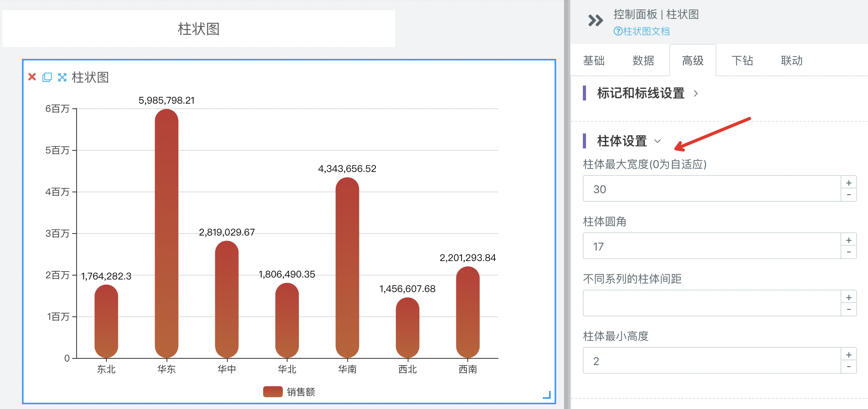Viewport: 868px width, 409px height.
Task: Copy the 柱状图 chart with the duplicate icon
Action: coord(47,77)
